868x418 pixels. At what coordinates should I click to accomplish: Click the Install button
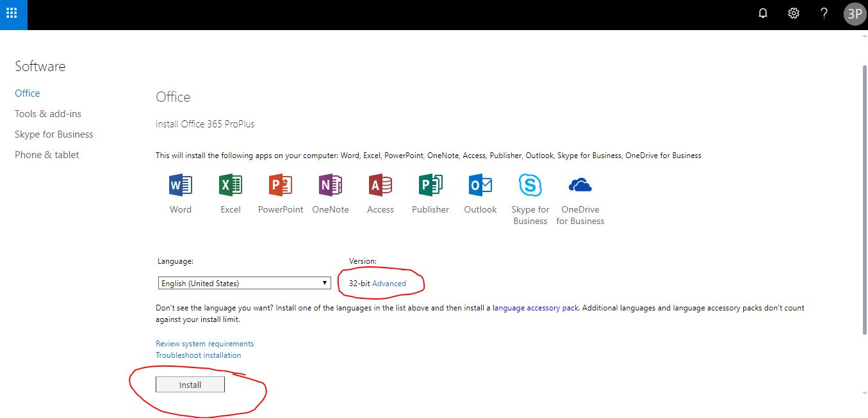[190, 384]
